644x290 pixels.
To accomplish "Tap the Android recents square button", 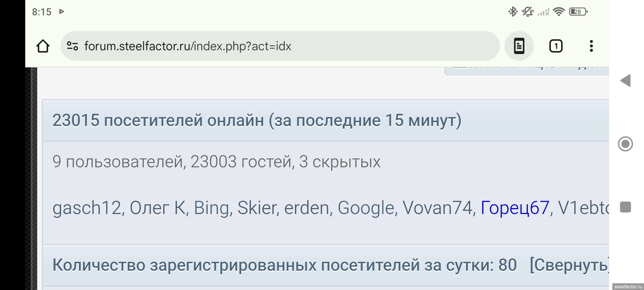I will [625, 207].
